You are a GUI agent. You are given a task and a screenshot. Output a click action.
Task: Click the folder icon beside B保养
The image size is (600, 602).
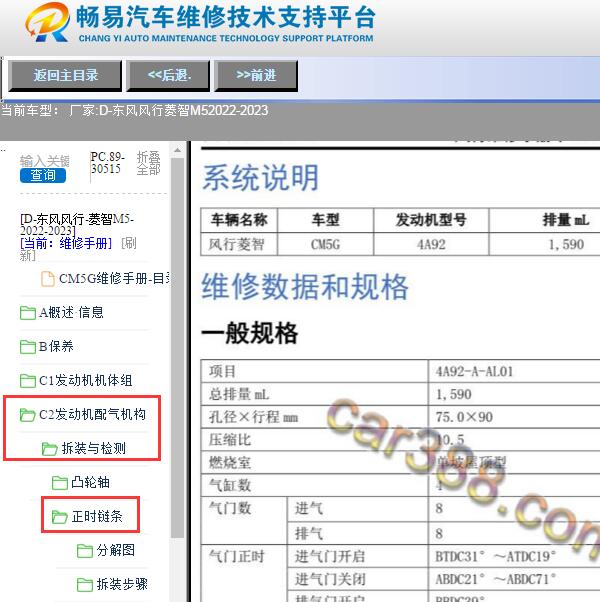(28, 347)
